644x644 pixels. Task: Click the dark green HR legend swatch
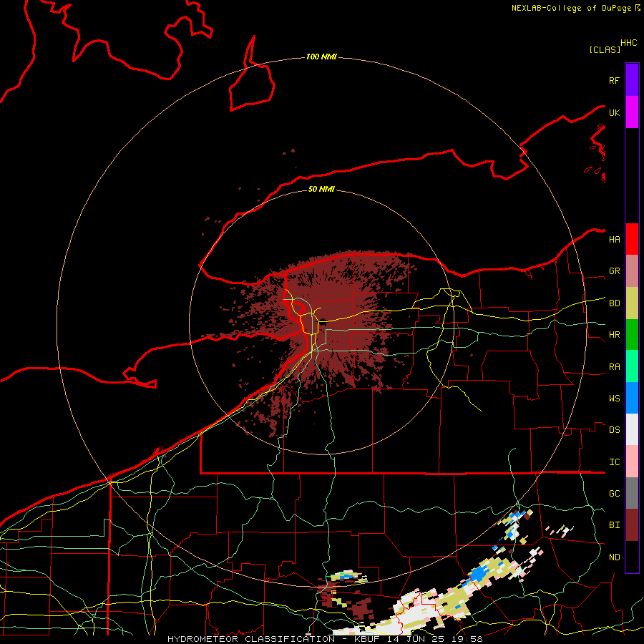632,334
